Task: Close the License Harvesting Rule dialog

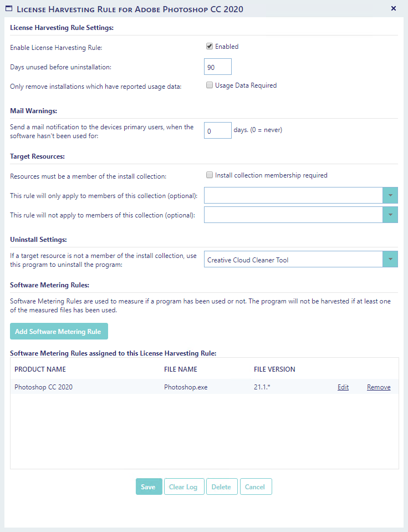Action: (x=394, y=8)
